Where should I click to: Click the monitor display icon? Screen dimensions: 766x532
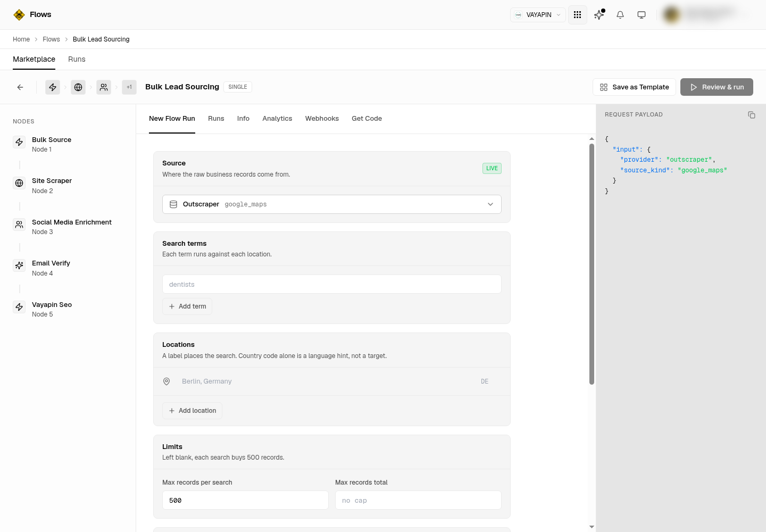tap(642, 15)
